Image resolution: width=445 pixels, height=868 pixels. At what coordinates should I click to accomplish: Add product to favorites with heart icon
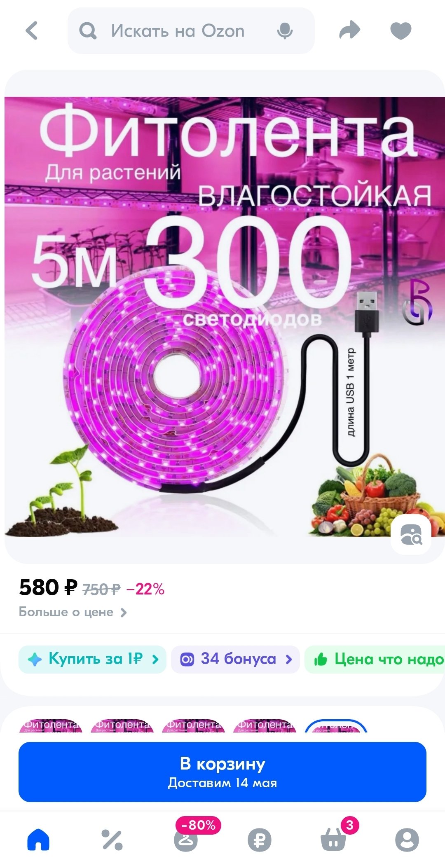pos(400,30)
